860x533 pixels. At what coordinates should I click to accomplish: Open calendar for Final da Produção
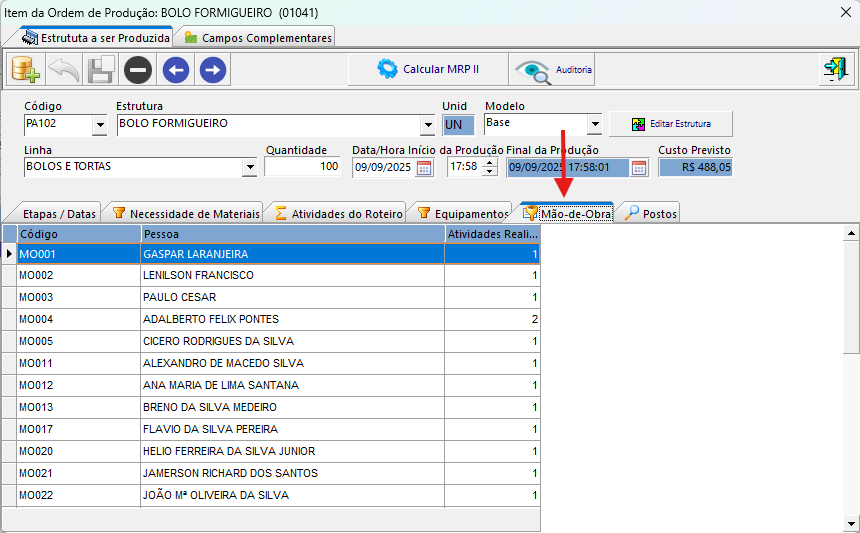(x=639, y=168)
